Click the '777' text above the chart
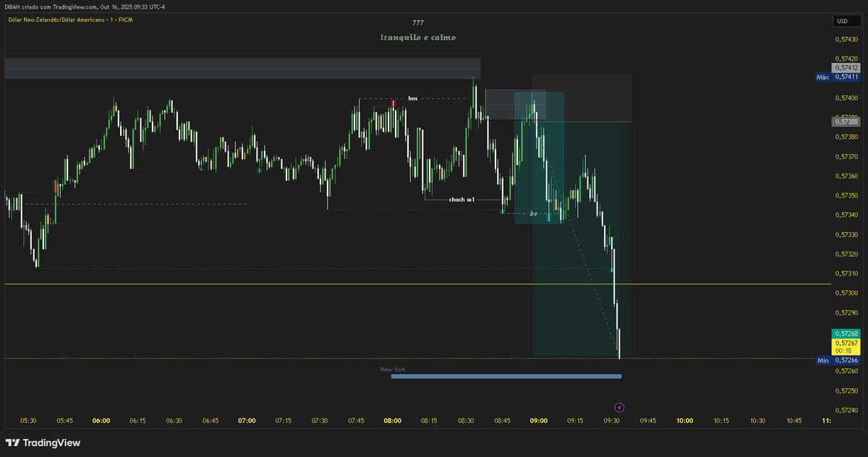Image resolution: width=868 pixels, height=457 pixels. click(x=418, y=22)
